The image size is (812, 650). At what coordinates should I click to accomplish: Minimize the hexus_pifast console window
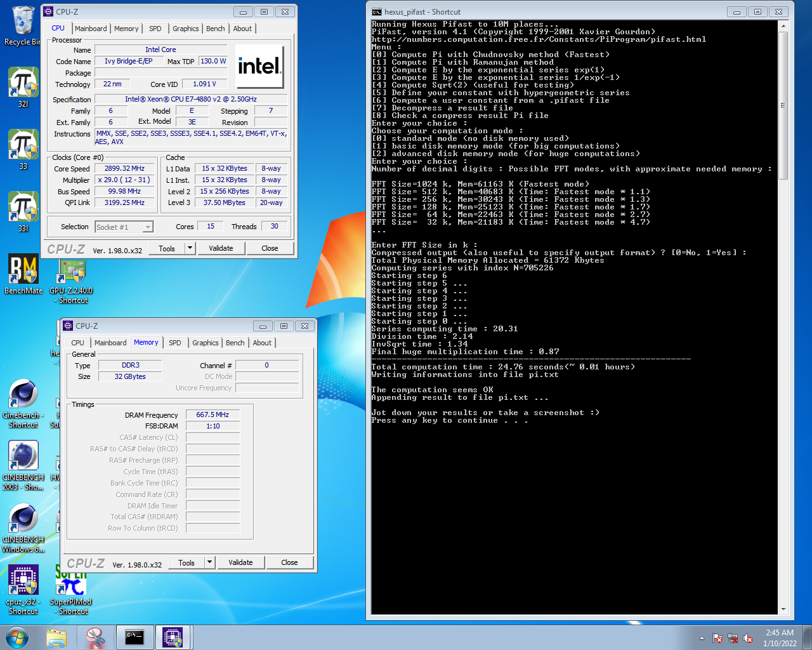tap(737, 11)
